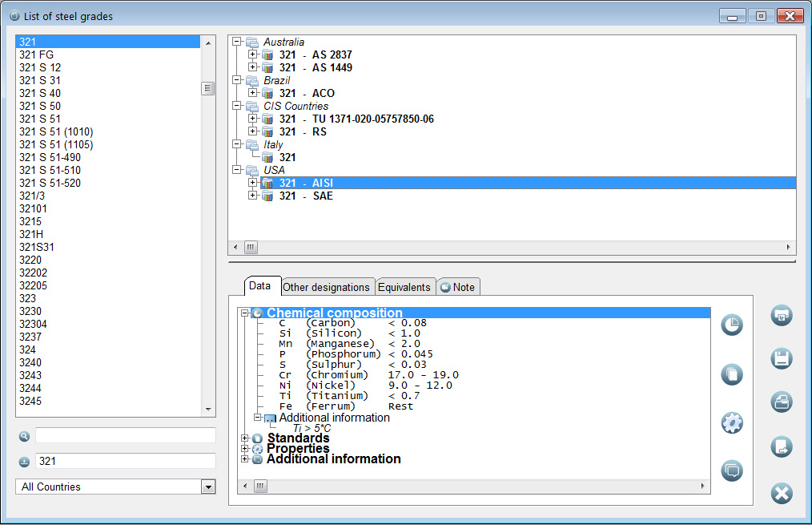Click the Standards node icon
The width and height of the screenshot is (812, 525).
click(257, 438)
